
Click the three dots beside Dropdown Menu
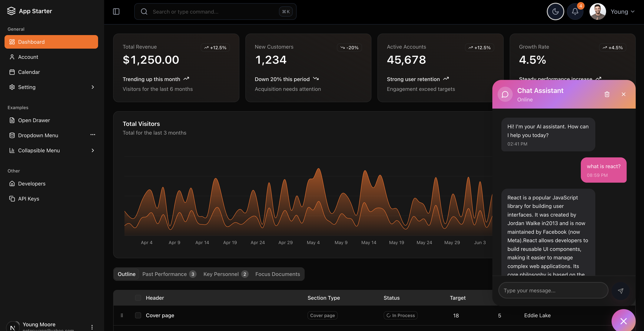click(92, 135)
